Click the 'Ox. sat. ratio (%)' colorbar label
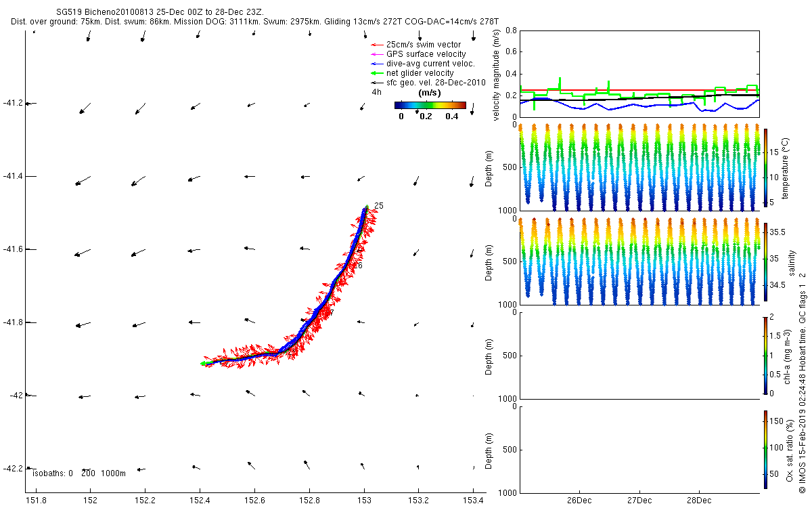 [790, 450]
